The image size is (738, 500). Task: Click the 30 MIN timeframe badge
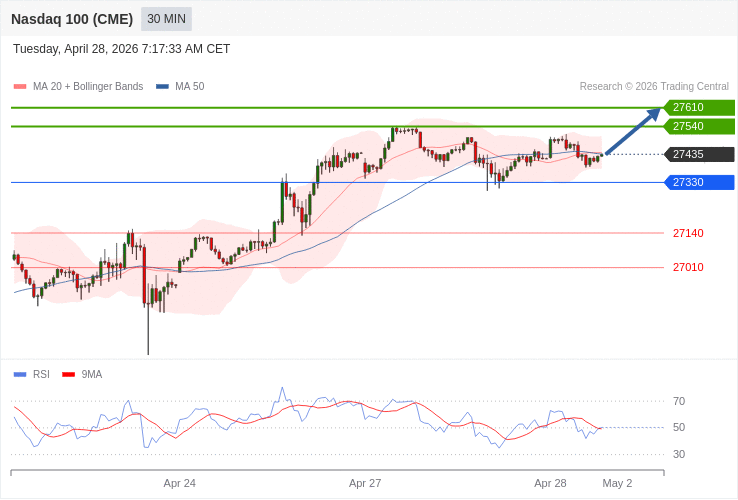coord(166,19)
